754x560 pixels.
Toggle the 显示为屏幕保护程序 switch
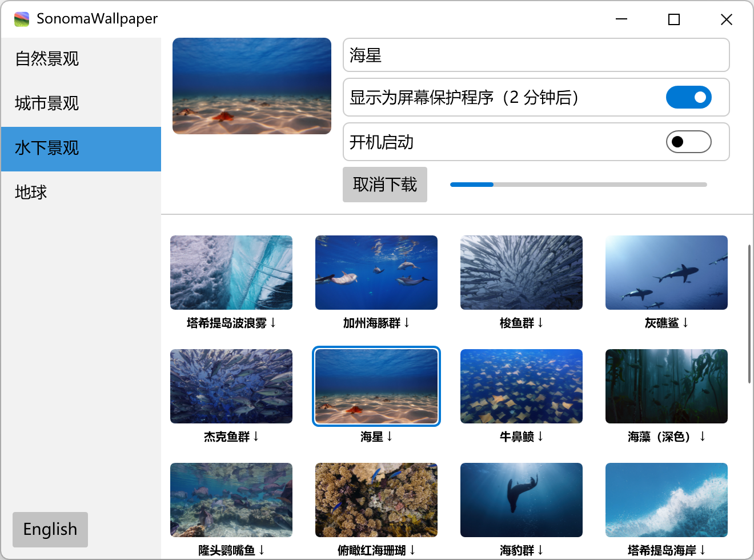coord(688,97)
